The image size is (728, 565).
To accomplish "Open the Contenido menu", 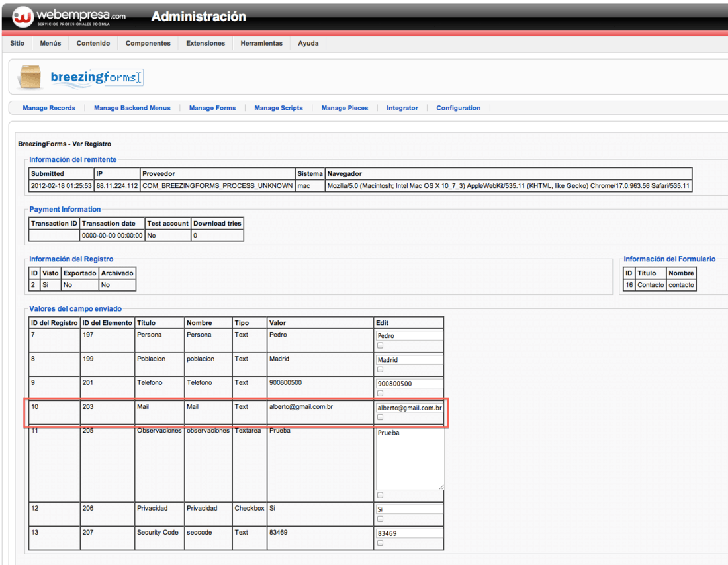I will pos(93,43).
